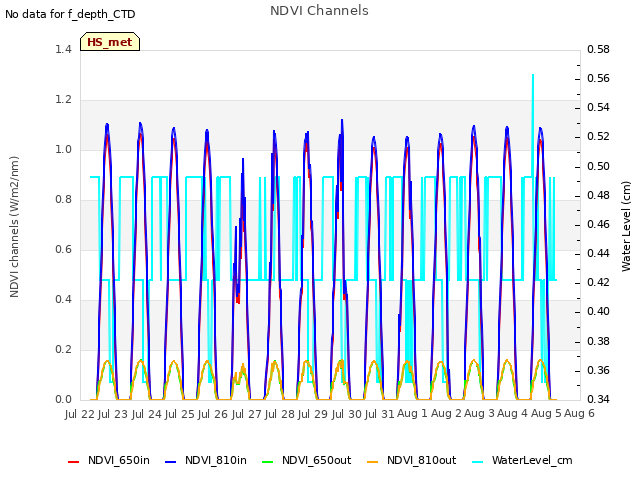Click the 0.58 right axis tick label
640x480 pixels.
[x=598, y=49]
